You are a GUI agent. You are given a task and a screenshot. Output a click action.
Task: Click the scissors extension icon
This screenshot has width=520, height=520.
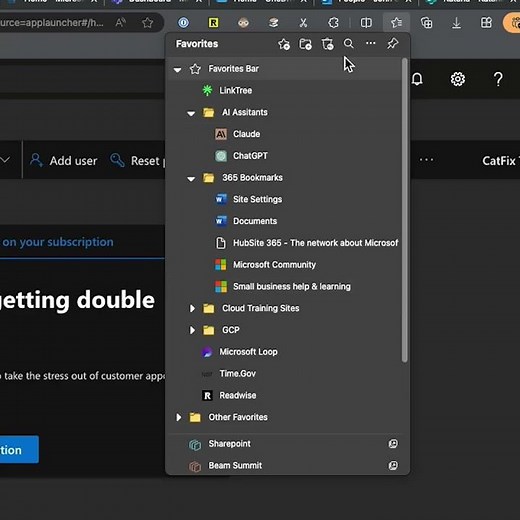tap(303, 23)
